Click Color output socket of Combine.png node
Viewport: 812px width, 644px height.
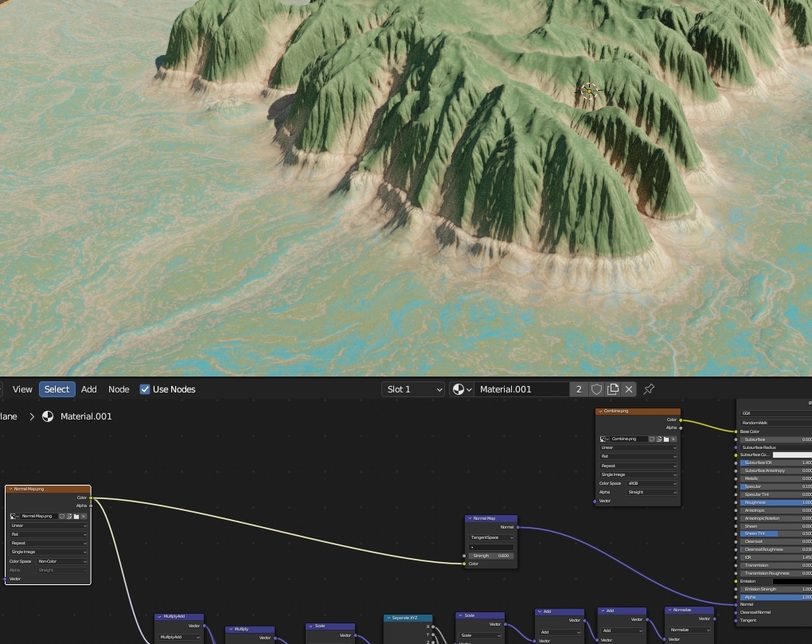681,420
